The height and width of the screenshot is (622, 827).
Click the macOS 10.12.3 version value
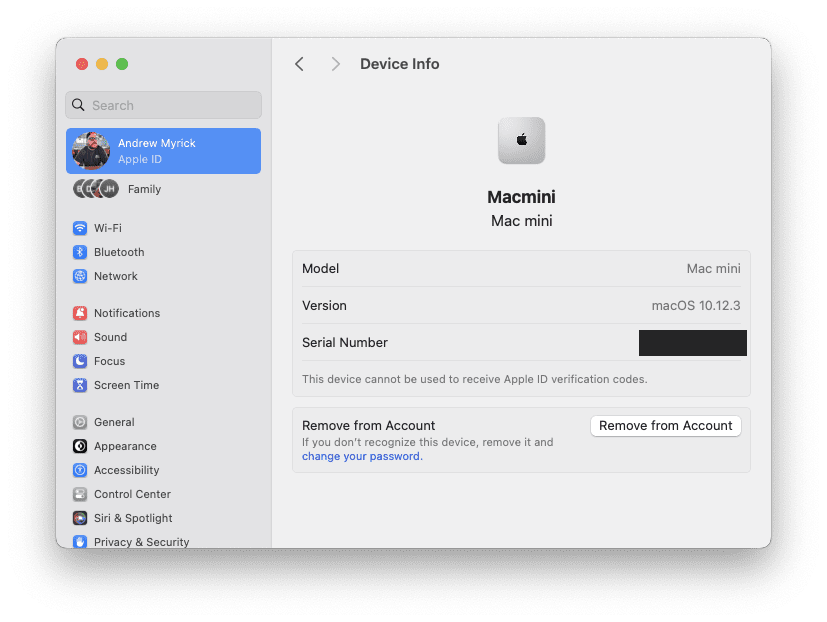point(696,305)
